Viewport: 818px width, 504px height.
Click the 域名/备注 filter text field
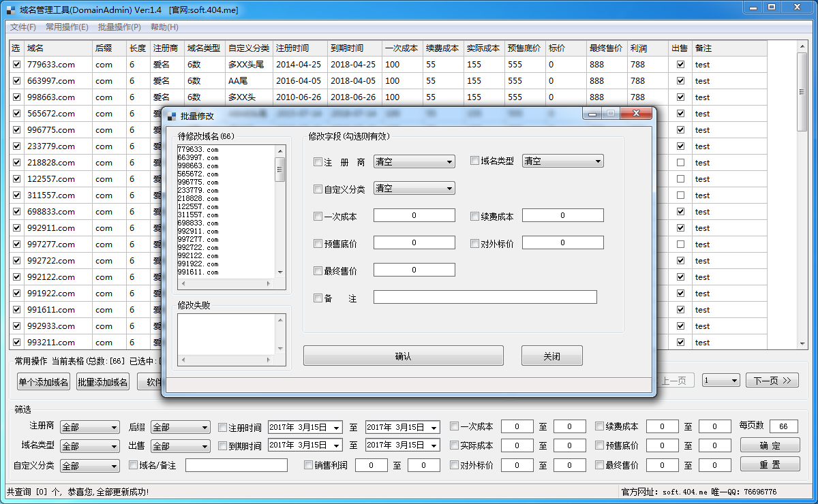(x=237, y=465)
